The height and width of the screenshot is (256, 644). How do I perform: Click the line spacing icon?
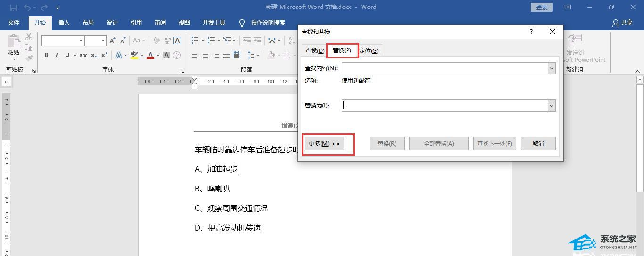point(251,55)
